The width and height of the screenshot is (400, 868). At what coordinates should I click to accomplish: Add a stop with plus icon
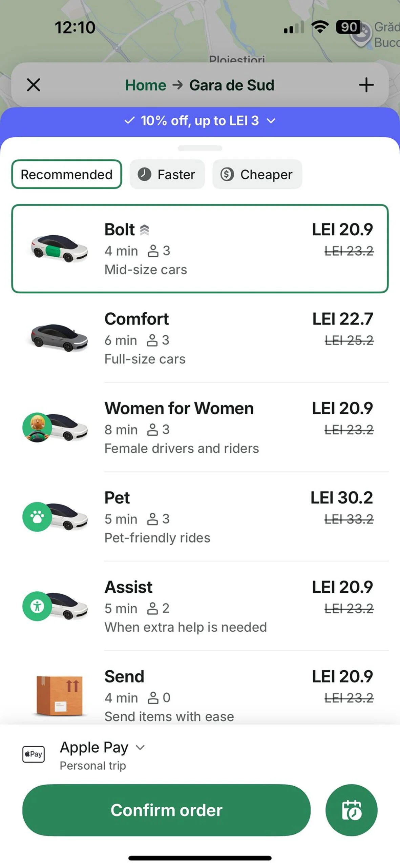[366, 85]
